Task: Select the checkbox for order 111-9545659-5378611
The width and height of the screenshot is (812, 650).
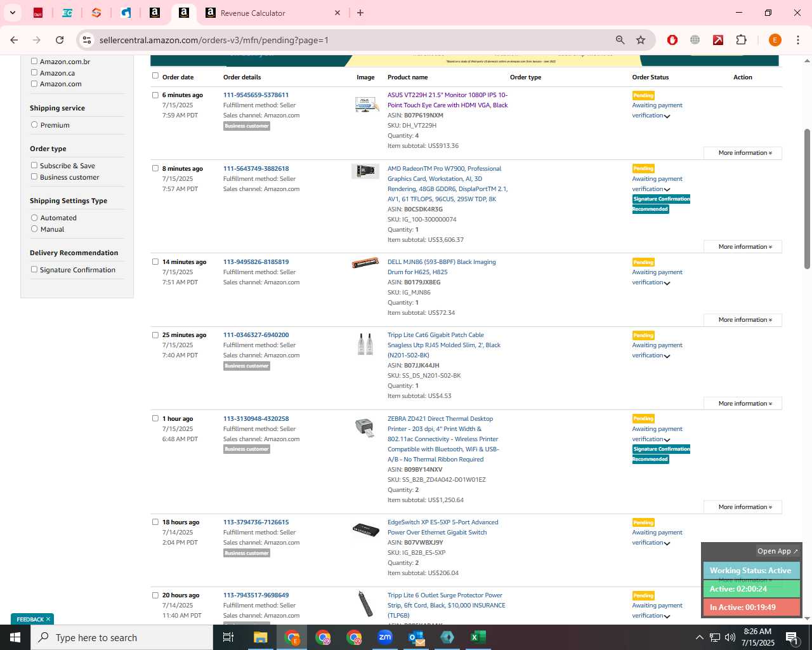Action: click(x=155, y=95)
